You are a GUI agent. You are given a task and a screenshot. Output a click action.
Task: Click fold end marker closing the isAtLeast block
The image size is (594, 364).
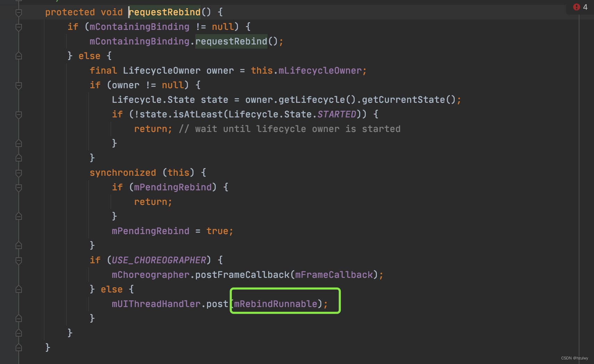pyautogui.click(x=19, y=143)
